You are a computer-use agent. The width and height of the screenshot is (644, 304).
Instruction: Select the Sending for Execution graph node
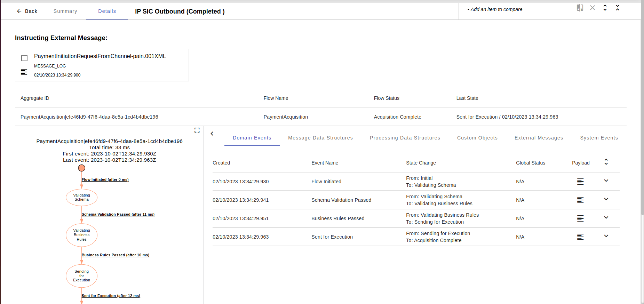(82, 276)
